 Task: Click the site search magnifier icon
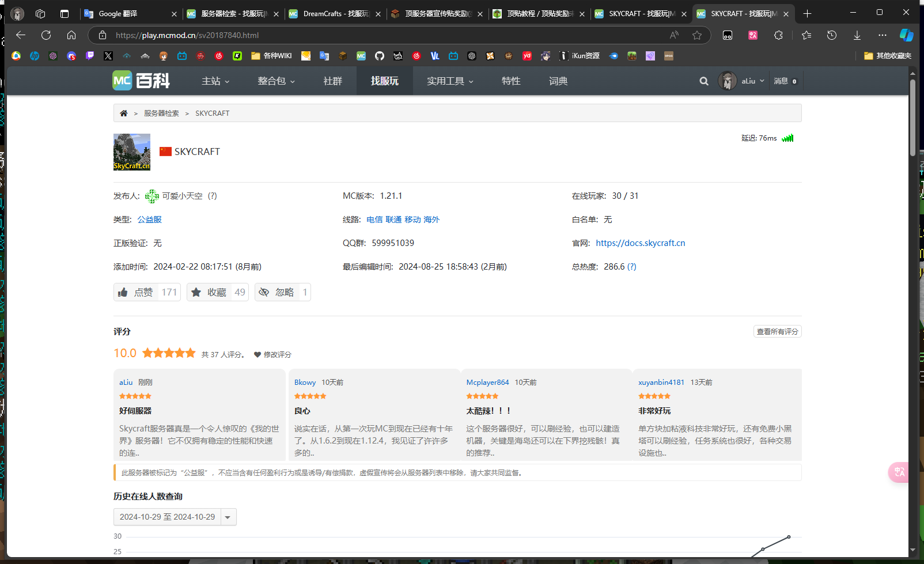[x=704, y=81]
